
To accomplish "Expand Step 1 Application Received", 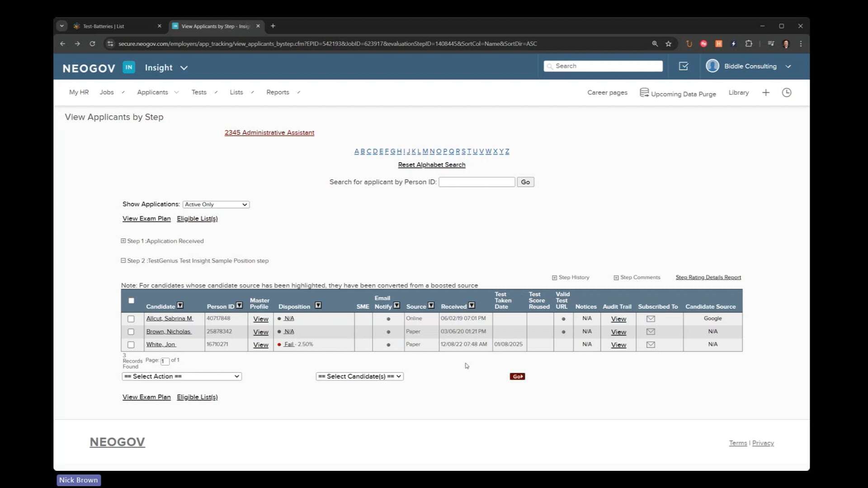I will pyautogui.click(x=123, y=241).
